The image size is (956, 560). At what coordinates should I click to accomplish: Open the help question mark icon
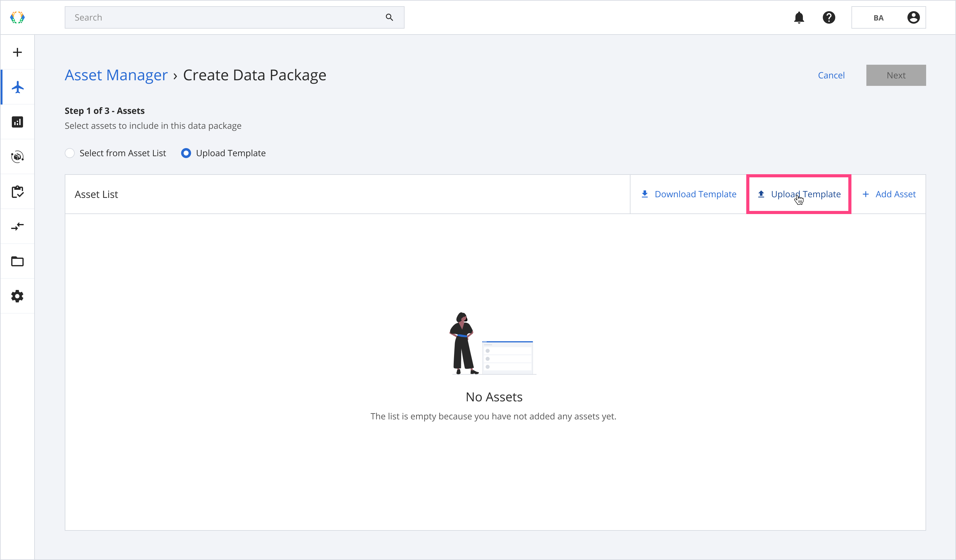(829, 17)
